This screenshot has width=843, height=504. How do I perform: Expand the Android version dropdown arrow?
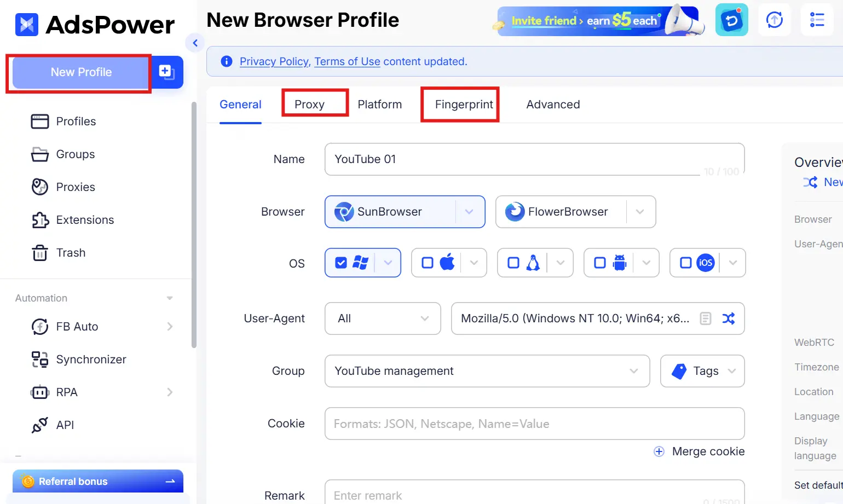[646, 263]
